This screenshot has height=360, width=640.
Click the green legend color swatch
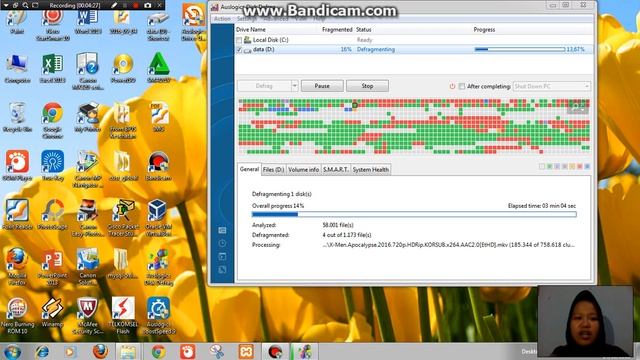549,167
